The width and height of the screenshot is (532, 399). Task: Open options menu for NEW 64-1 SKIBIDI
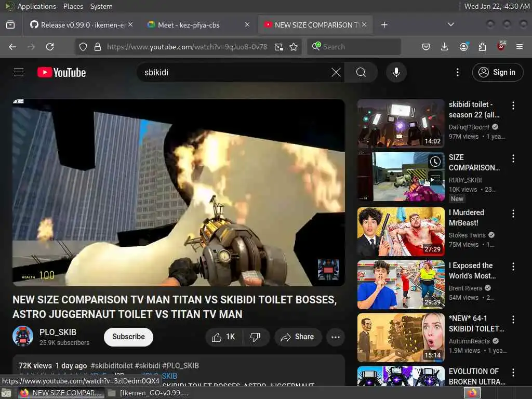[x=513, y=320]
